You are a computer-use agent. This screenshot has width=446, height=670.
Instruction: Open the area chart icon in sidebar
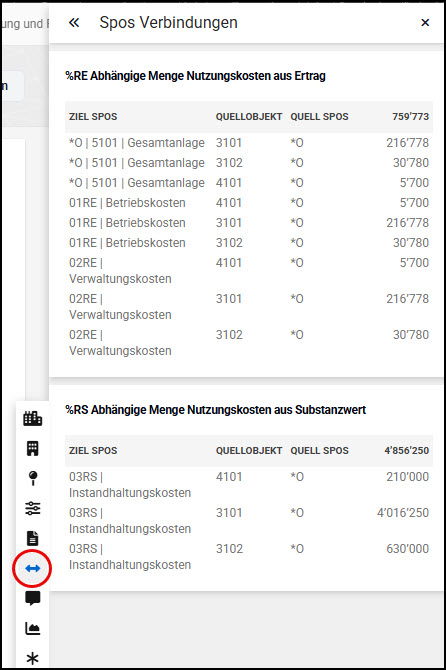32,628
